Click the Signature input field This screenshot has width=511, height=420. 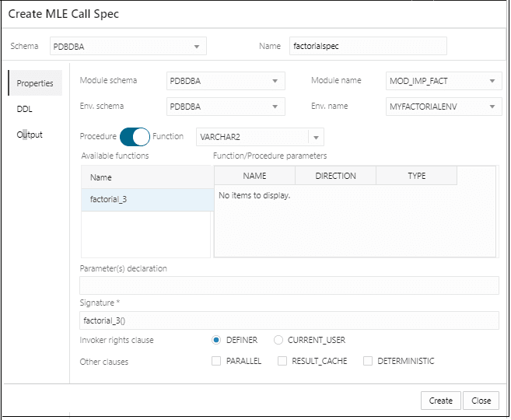pos(289,320)
